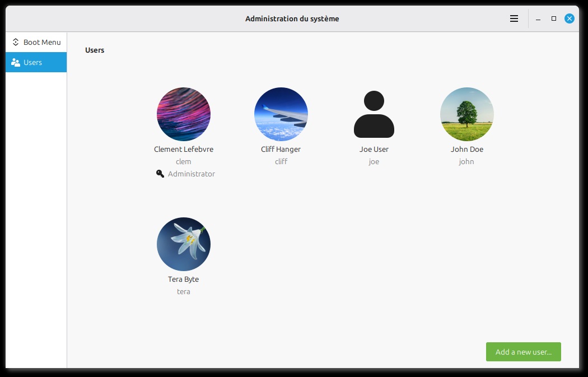
Task: Click Tera Byte's white lily avatar
Action: point(183,244)
